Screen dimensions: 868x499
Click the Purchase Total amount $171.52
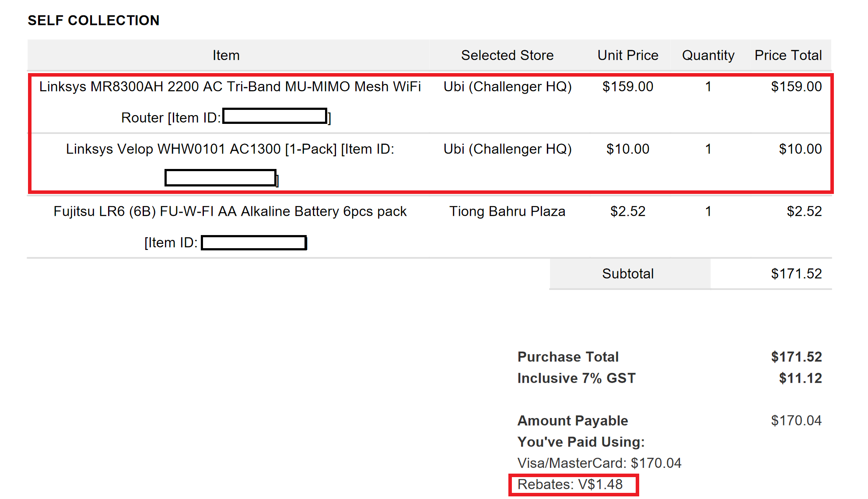[x=796, y=357]
